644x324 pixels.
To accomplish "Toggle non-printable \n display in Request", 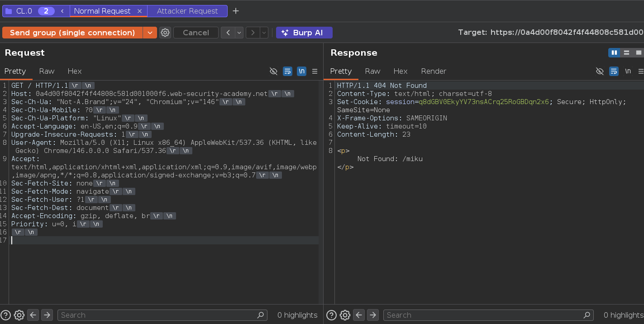I will [301, 71].
